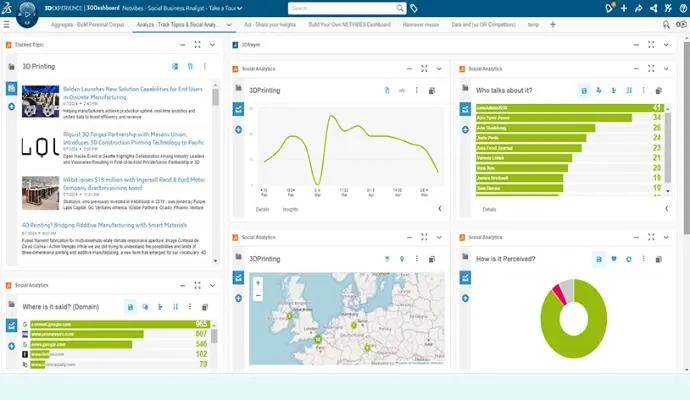
Task: Open the chevron menu of the line chart Social Analytics widget
Action: tap(439, 69)
